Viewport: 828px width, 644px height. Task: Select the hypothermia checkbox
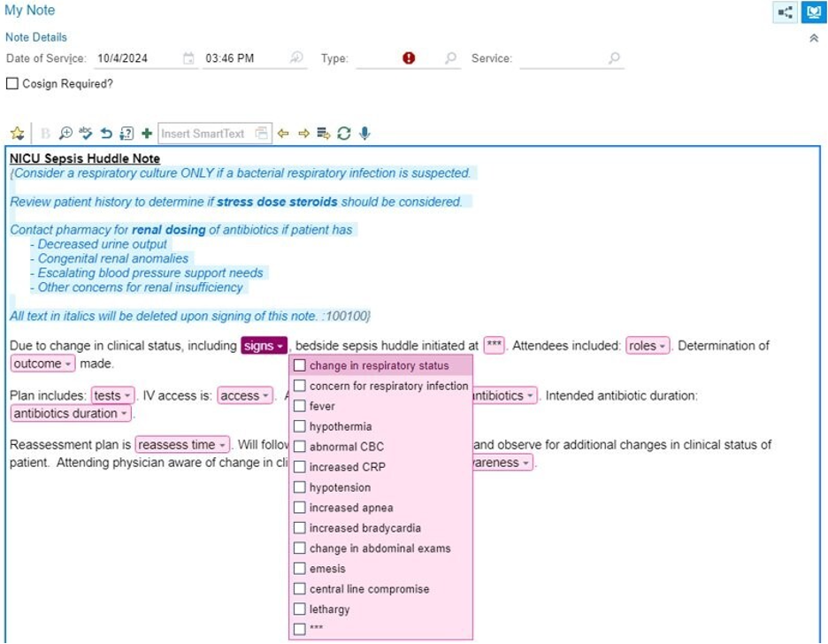point(299,426)
